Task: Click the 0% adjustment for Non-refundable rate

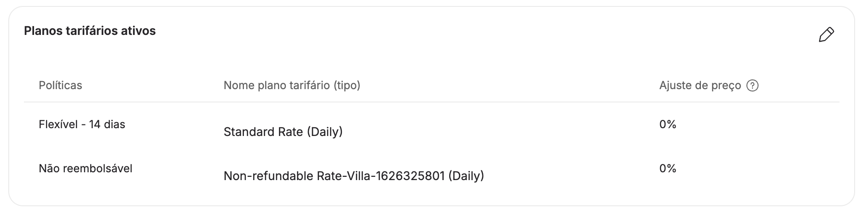Action: pos(667,169)
